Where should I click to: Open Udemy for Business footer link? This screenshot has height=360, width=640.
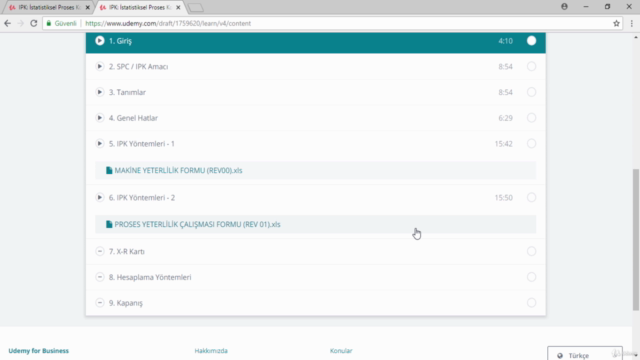(39, 351)
